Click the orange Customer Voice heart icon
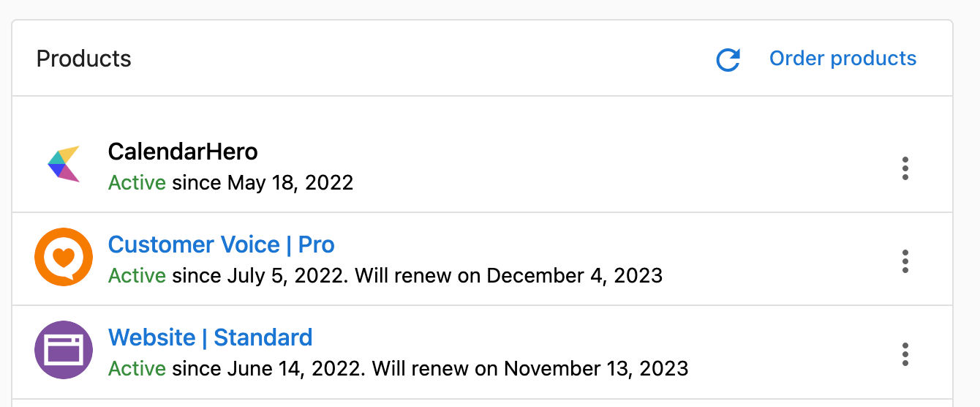This screenshot has width=980, height=407. [x=64, y=257]
